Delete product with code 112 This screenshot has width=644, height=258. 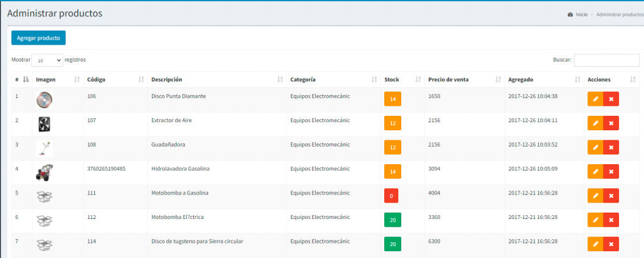pyautogui.click(x=611, y=220)
